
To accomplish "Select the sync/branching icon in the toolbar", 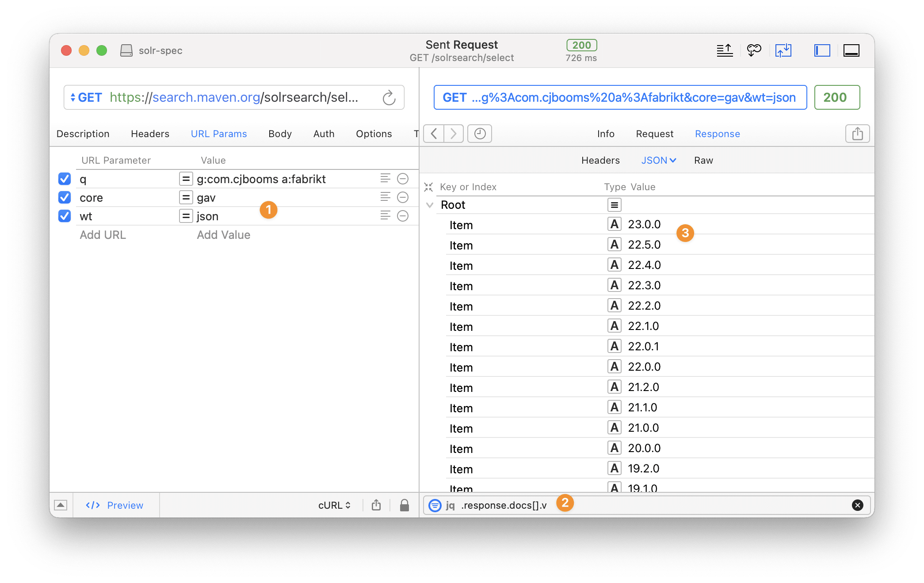I will click(754, 50).
